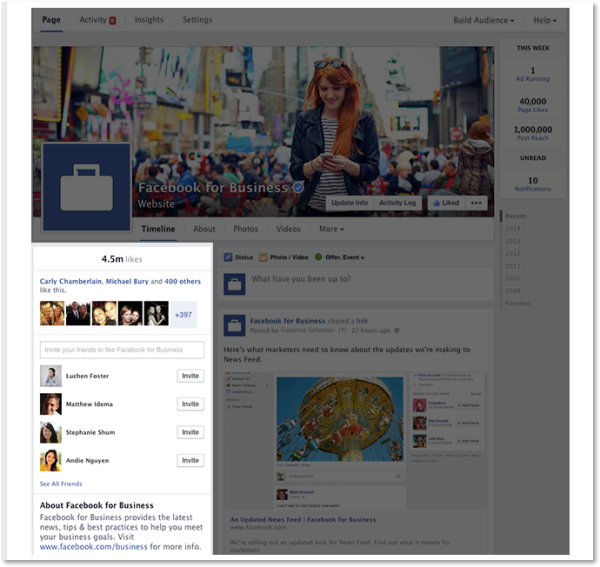Jump to 2010 on the timeline

(x=513, y=278)
